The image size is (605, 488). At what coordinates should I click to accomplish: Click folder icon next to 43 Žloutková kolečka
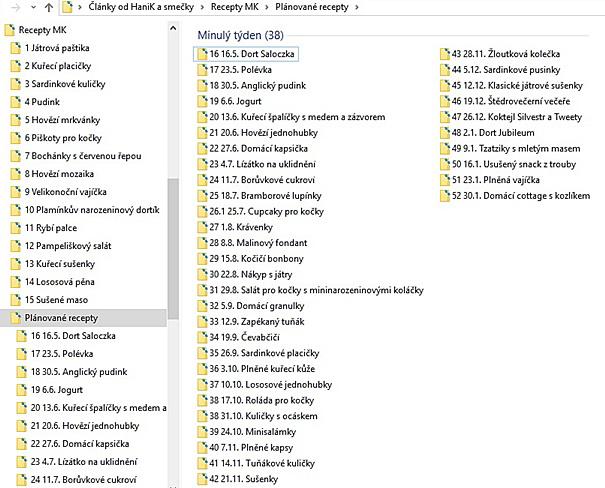[443, 54]
